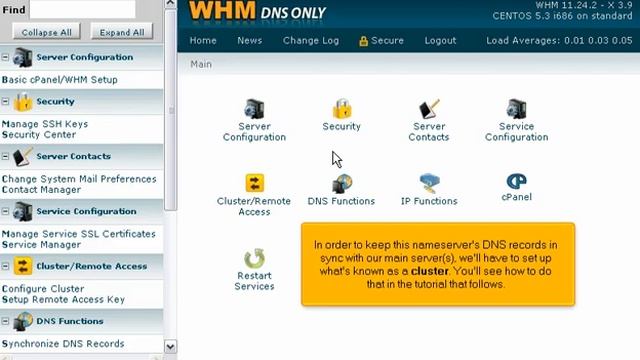Open the Server Configuration icon in main panel
This screenshot has width=640, height=360.
click(254, 109)
